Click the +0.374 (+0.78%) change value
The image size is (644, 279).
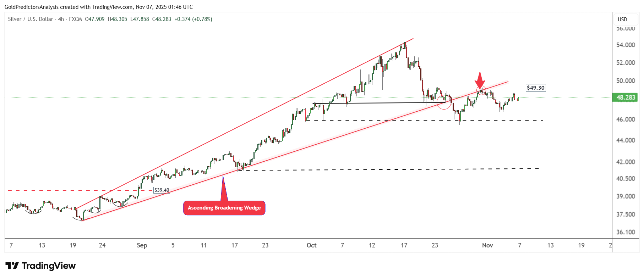pyautogui.click(x=193, y=19)
